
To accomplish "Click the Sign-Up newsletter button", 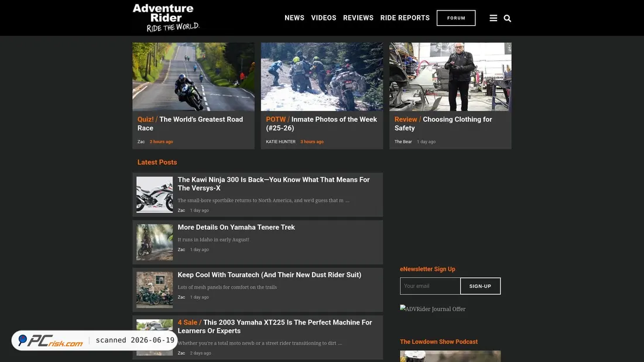I will click(x=480, y=286).
